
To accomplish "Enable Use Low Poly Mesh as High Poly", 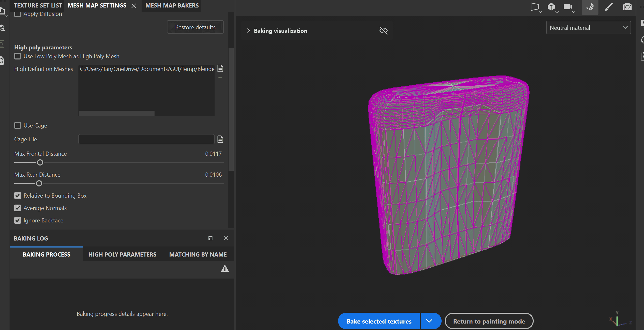I will (x=18, y=56).
